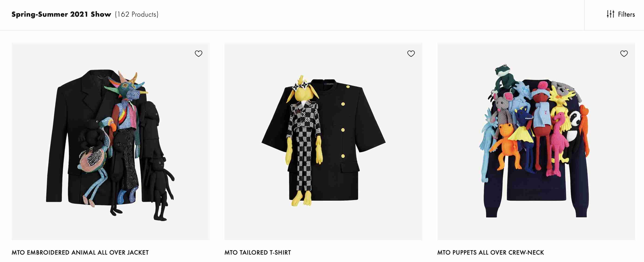Screen dimensions: 644x262
Task: Click the top yellow button on T-shirt
Action: [348, 87]
